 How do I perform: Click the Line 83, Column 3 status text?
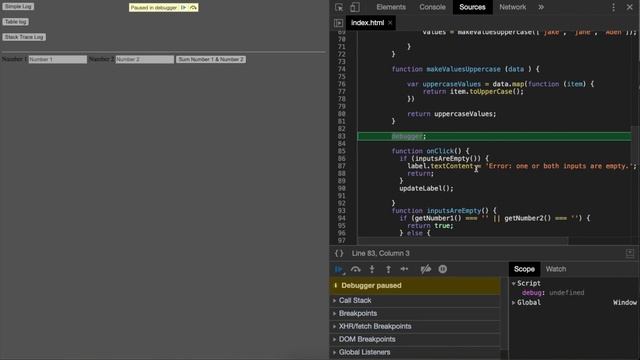380,253
